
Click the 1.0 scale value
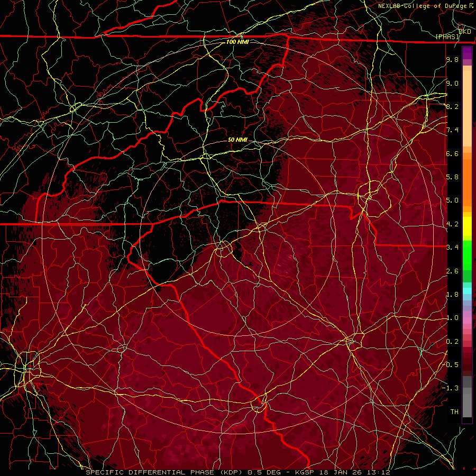click(x=452, y=318)
